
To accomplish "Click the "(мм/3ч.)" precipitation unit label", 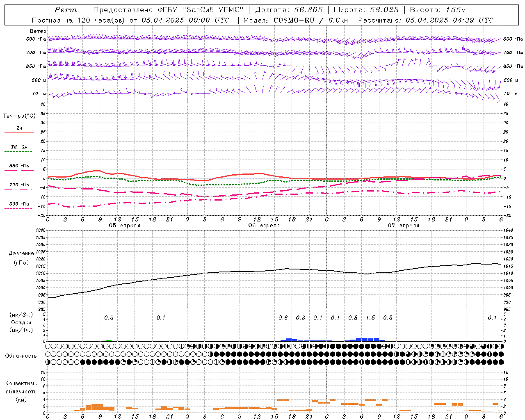I will (21, 315).
